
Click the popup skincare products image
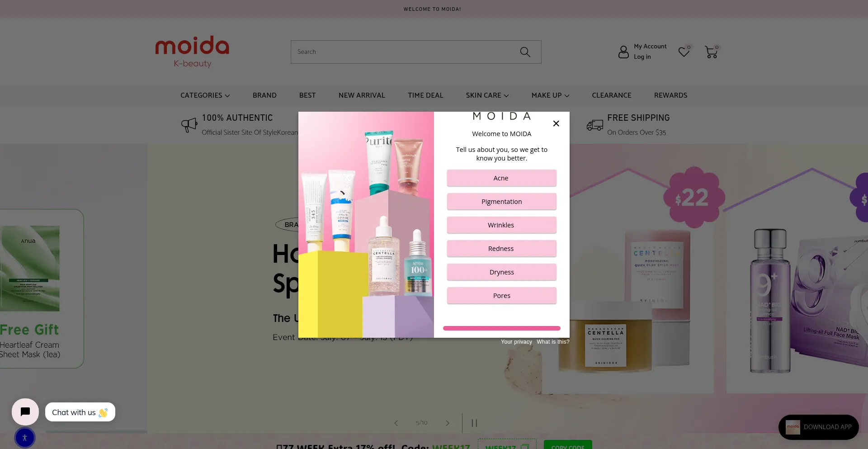click(366, 225)
